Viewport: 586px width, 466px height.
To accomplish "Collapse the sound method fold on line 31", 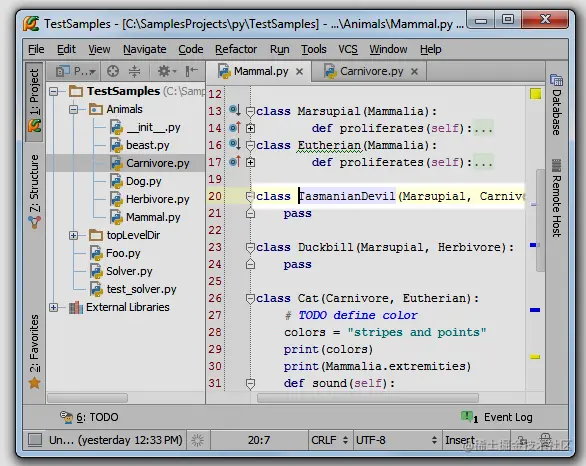I will [250, 383].
